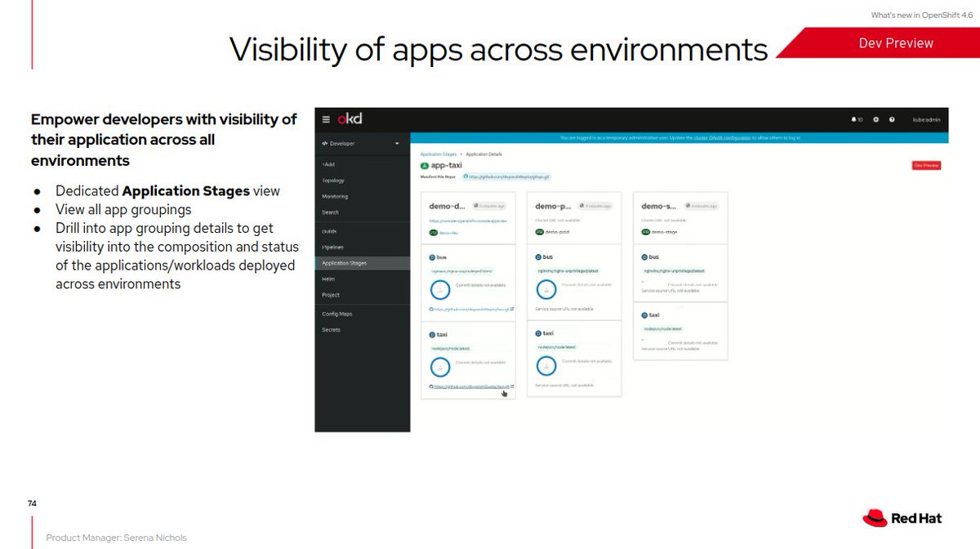The width and height of the screenshot is (980, 549).
Task: Click the bus image tag in demo-s card
Action: point(675,270)
